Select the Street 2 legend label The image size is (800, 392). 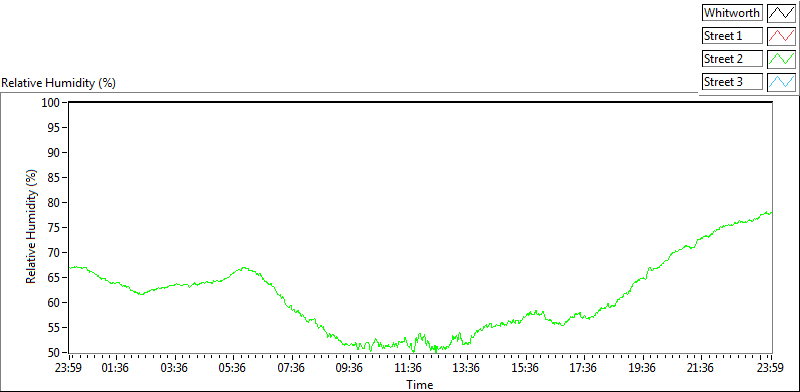[732, 59]
